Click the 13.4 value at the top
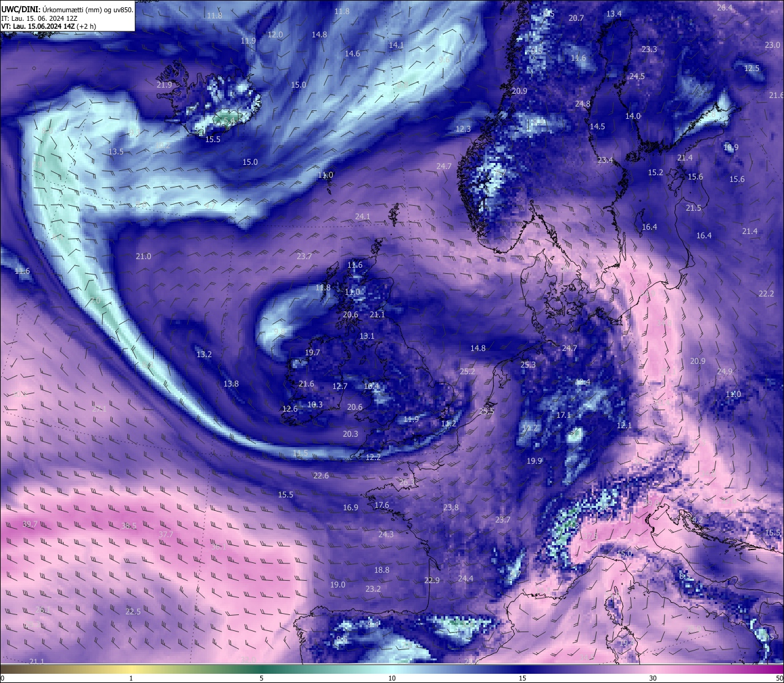Image resolution: width=784 pixels, height=683 pixels. click(x=614, y=13)
